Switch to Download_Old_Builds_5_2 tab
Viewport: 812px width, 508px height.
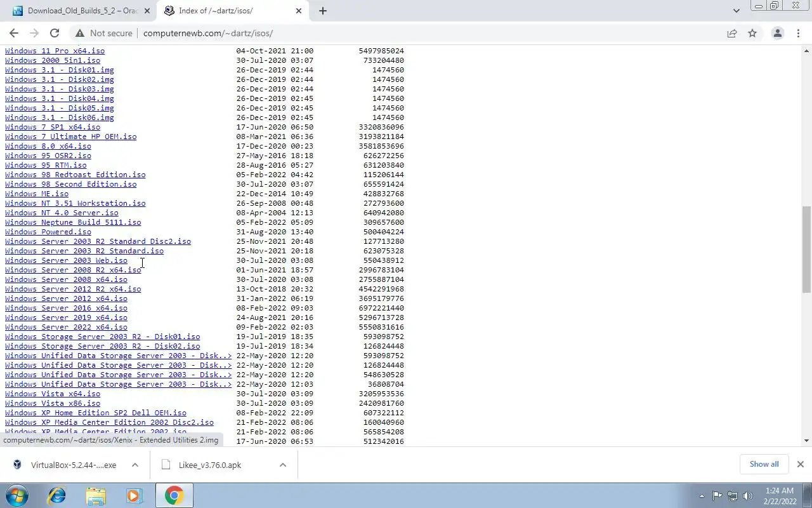tap(80, 11)
